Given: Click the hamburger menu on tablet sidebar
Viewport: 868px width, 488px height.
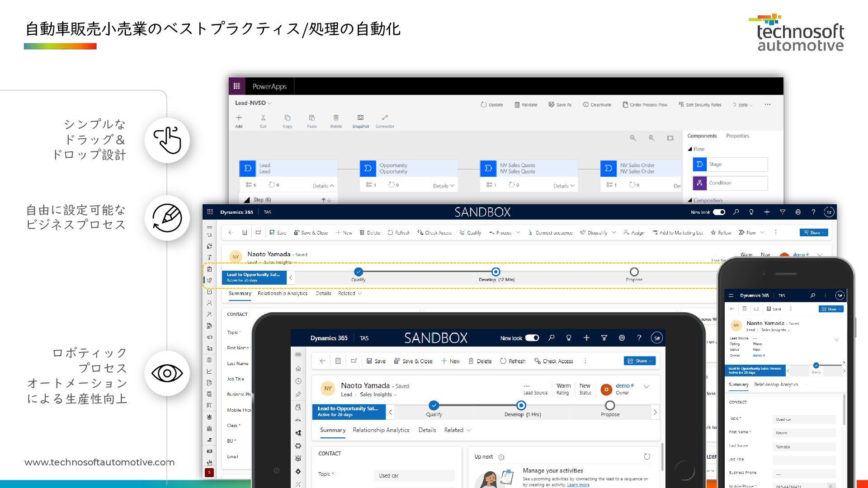Looking at the screenshot, I should [298, 355].
